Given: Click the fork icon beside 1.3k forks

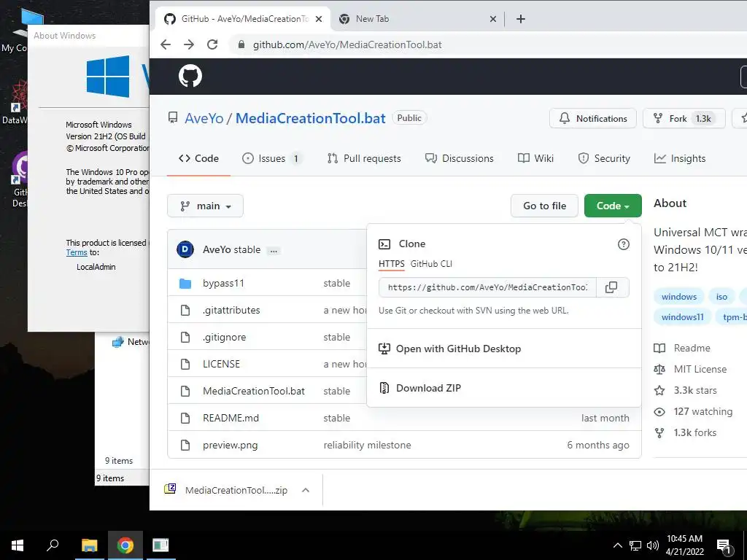Looking at the screenshot, I should pos(659,433).
